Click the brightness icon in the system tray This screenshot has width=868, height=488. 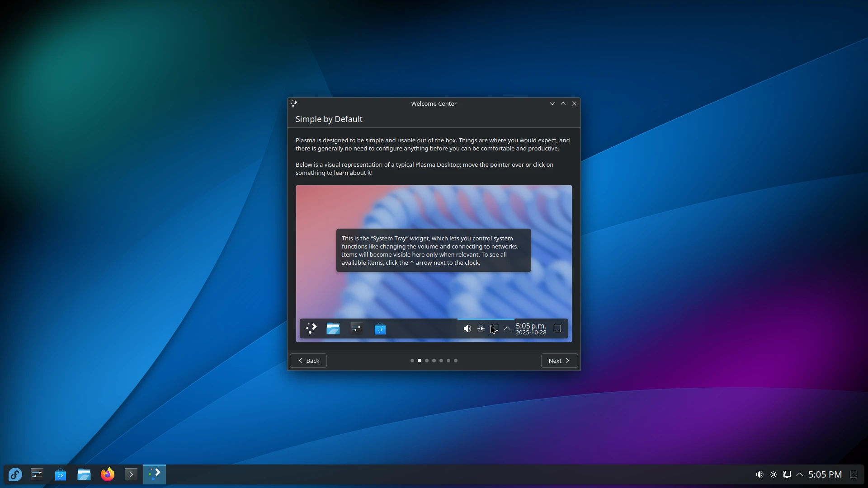click(x=774, y=474)
